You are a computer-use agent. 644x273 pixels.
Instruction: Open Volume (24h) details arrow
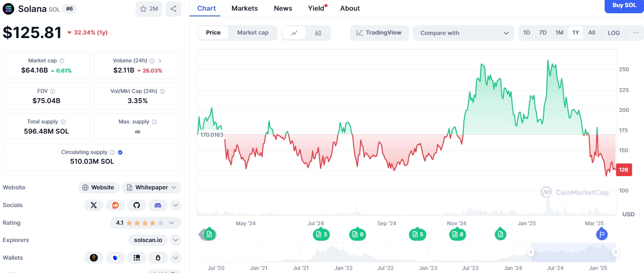(x=160, y=61)
